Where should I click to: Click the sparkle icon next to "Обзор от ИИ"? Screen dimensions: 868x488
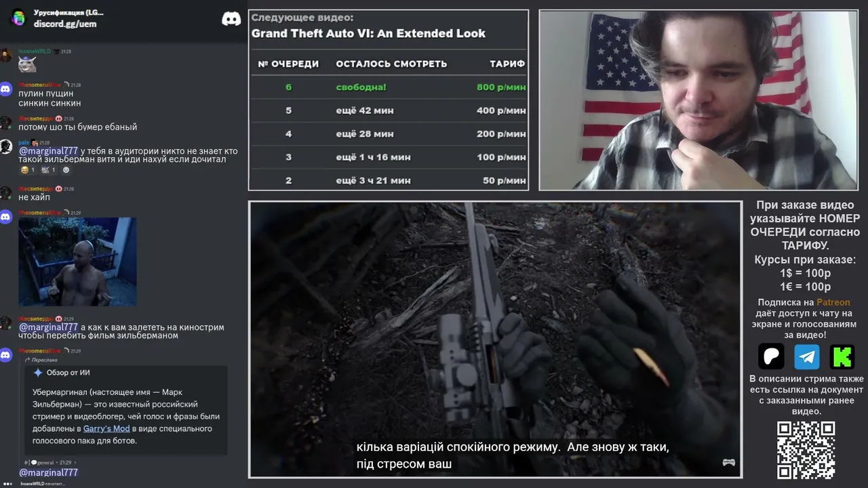pos(38,373)
